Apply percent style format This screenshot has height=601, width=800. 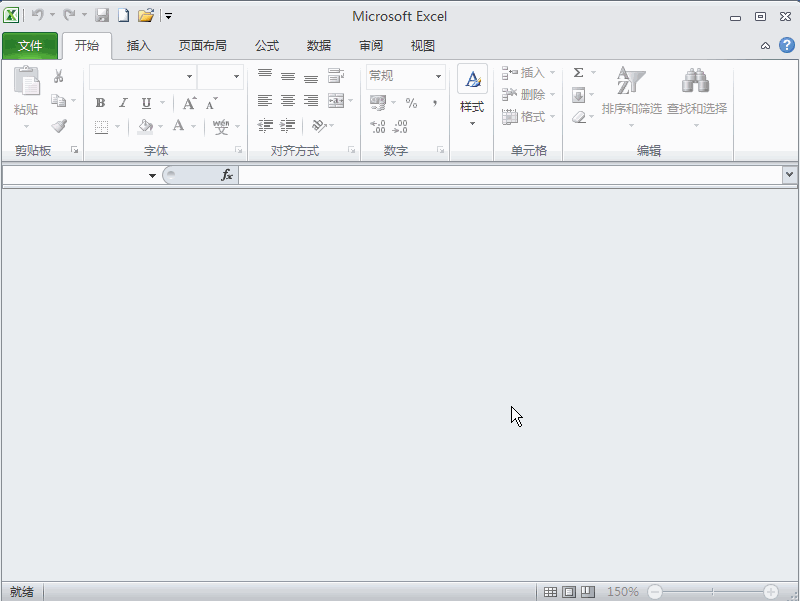click(411, 103)
